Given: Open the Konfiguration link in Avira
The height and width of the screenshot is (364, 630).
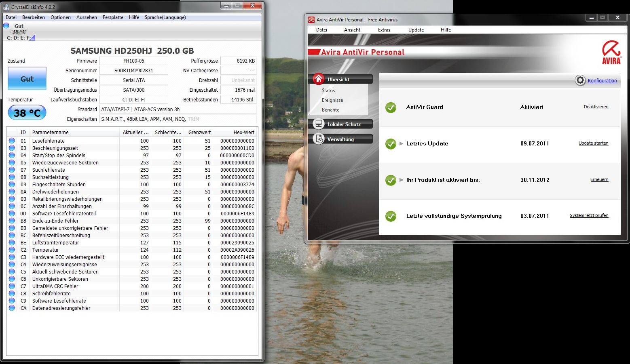Looking at the screenshot, I should click(x=602, y=81).
